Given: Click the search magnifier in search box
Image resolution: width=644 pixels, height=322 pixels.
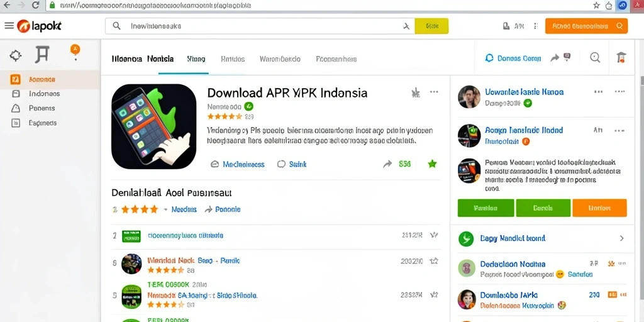Looking at the screenshot, I should coord(116,26).
